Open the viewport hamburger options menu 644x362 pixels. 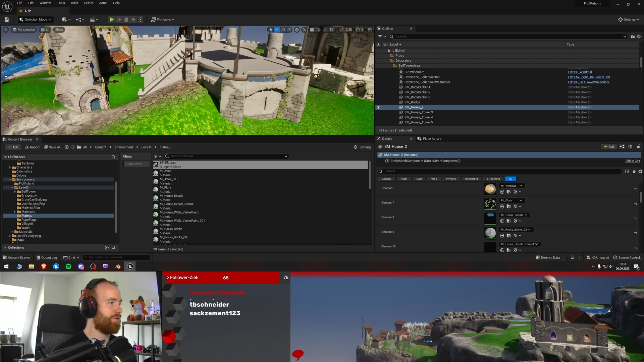pos(6,29)
